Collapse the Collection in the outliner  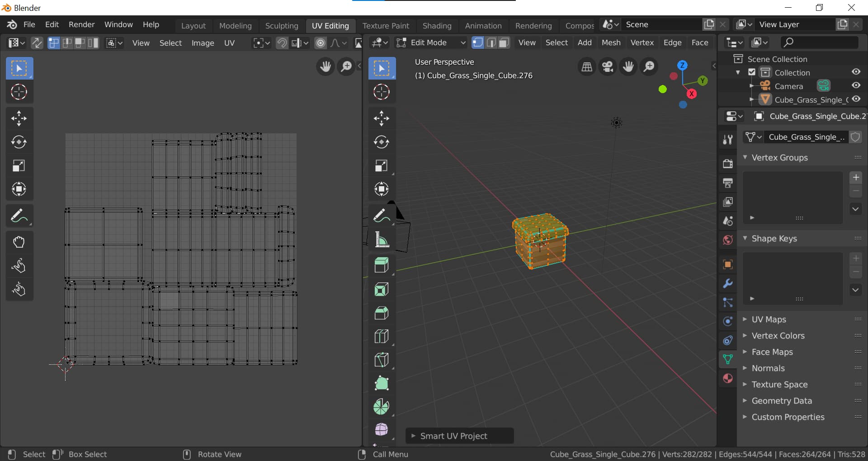[739, 72]
